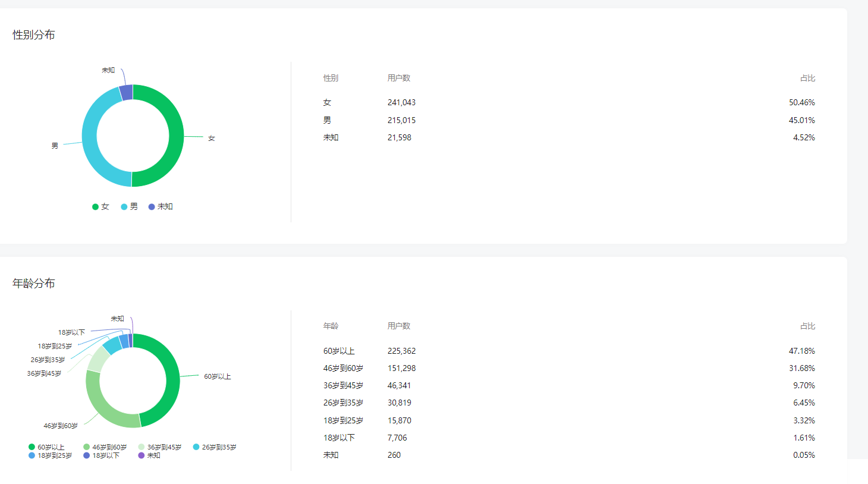Toggle the 未知 legend item under gender donut
This screenshot has height=484, width=868.
click(x=161, y=207)
